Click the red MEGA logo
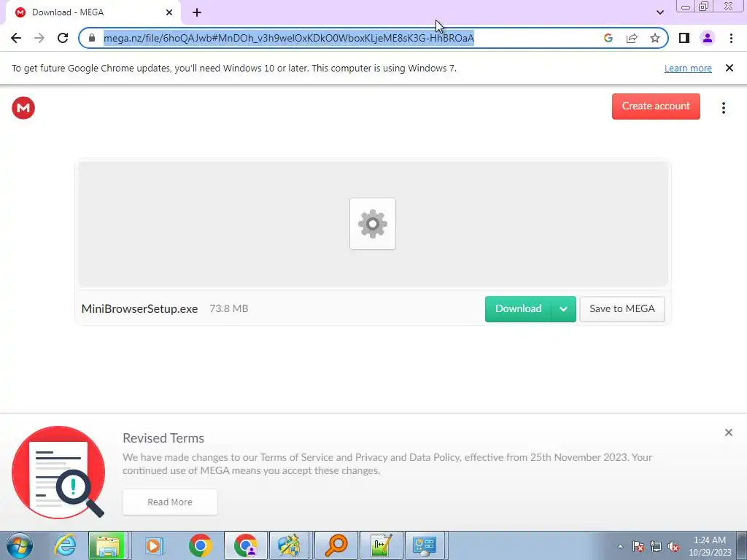The image size is (747, 560). coord(23,108)
